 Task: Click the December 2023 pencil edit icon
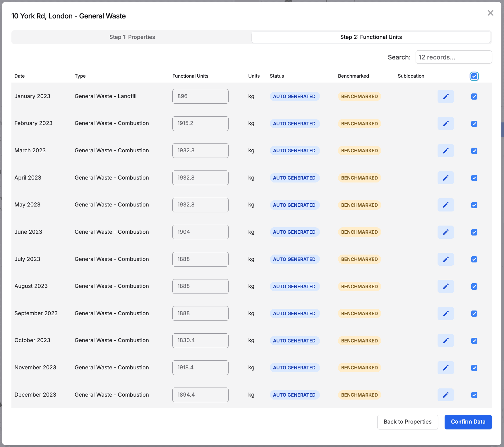pyautogui.click(x=445, y=395)
